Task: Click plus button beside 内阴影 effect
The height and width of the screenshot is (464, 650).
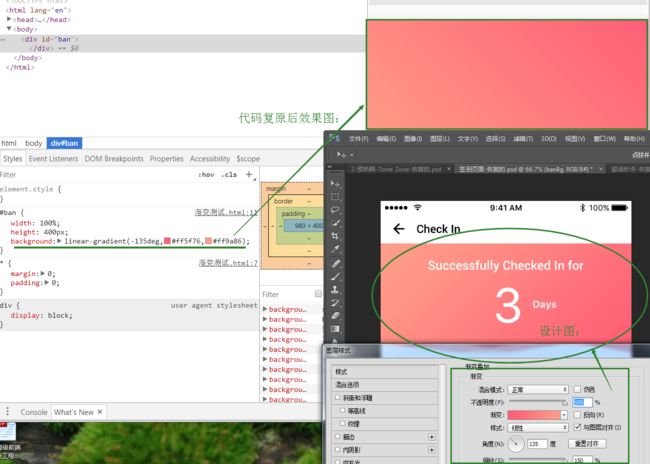Action: point(432,450)
